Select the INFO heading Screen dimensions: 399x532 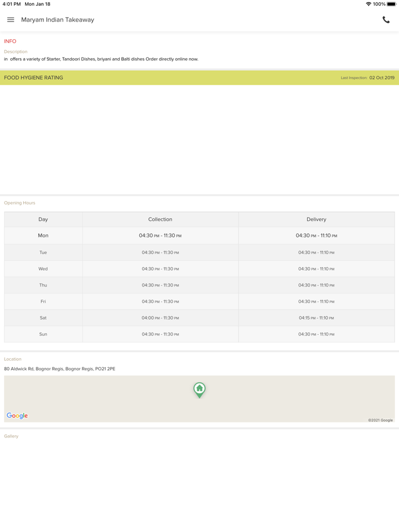[10, 41]
